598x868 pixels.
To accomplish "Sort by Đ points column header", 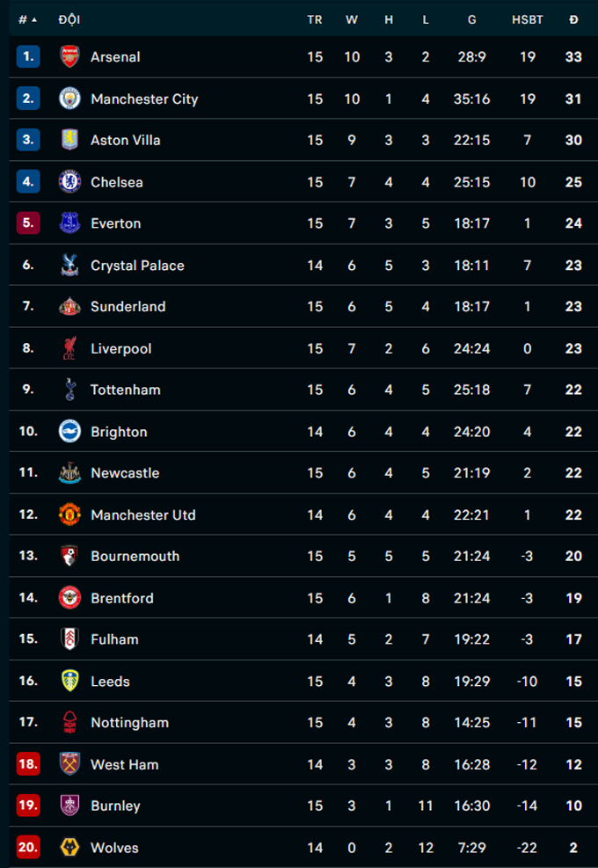I will [x=573, y=19].
